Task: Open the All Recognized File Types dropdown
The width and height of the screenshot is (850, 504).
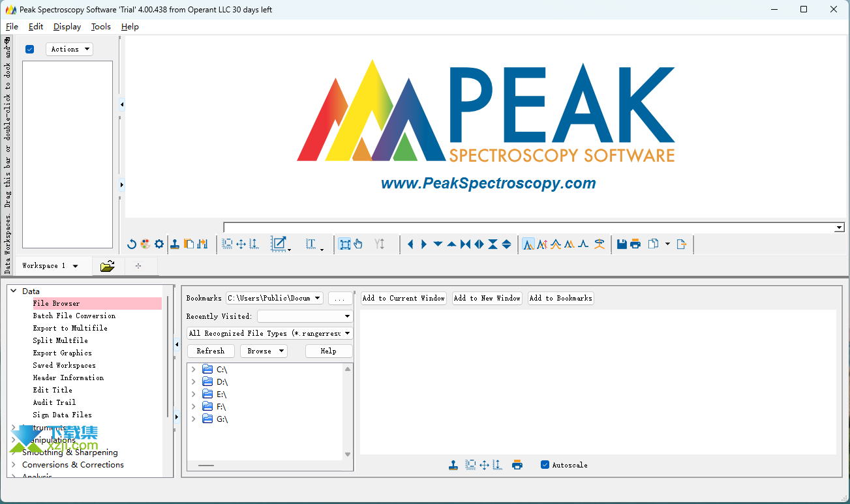Action: 269,333
